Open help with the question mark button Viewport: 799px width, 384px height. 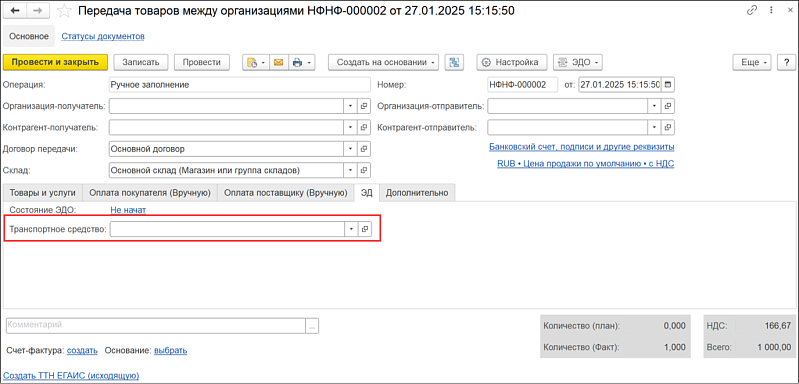click(786, 63)
